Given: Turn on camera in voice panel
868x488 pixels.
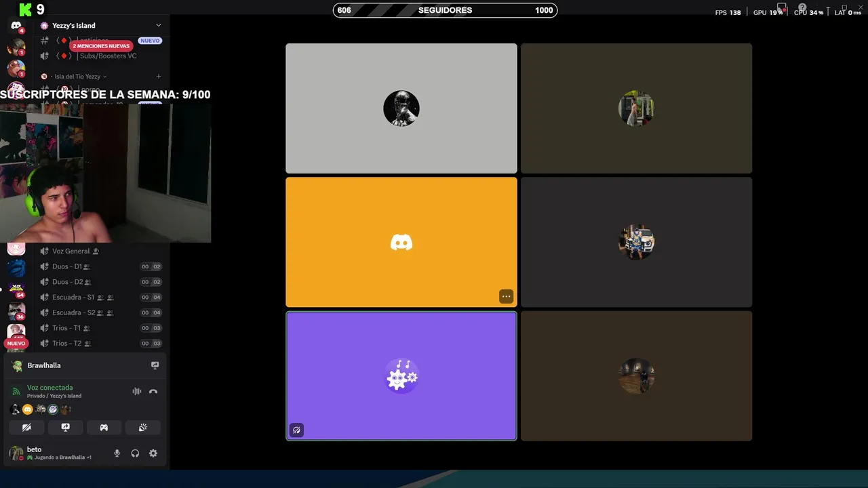Looking at the screenshot, I should pos(26,428).
